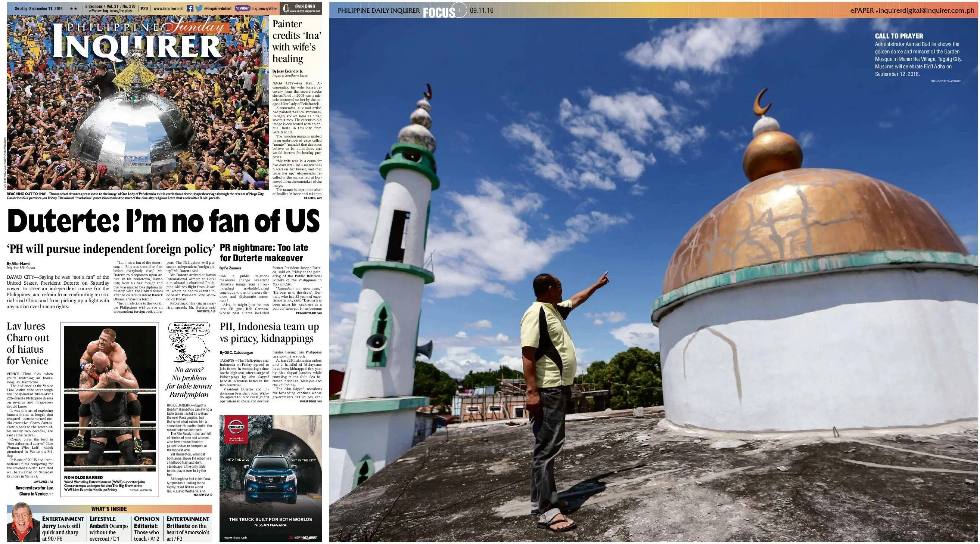This screenshot has height=544, width=980.
Task: Click 'No arms? No problem' Paralympian headline
Action: [189, 382]
